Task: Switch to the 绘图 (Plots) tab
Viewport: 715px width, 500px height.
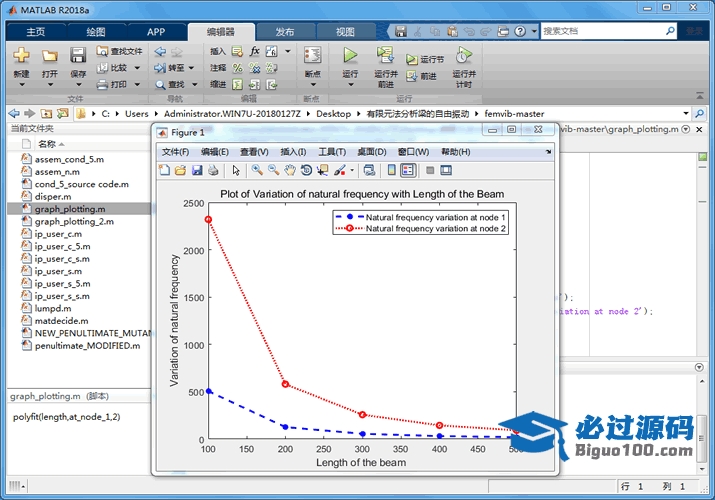Action: click(x=96, y=32)
